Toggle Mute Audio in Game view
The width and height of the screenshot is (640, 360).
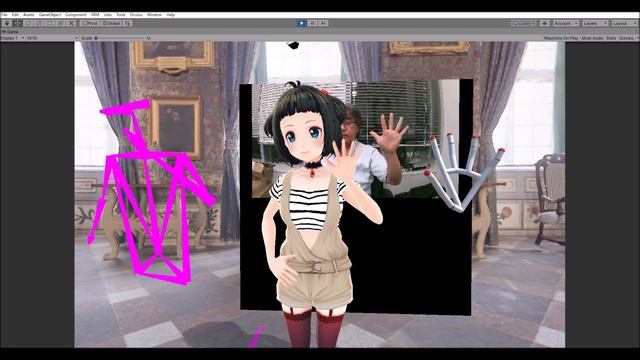[x=592, y=38]
